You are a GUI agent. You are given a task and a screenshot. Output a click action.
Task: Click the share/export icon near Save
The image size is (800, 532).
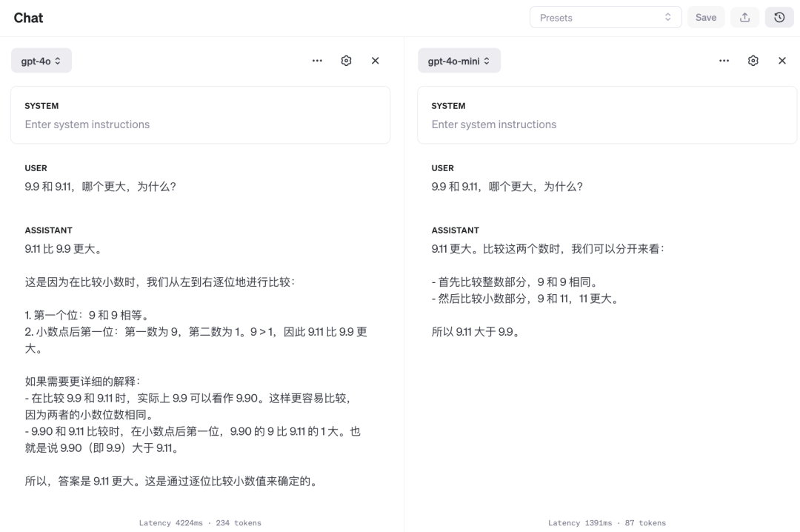744,16
